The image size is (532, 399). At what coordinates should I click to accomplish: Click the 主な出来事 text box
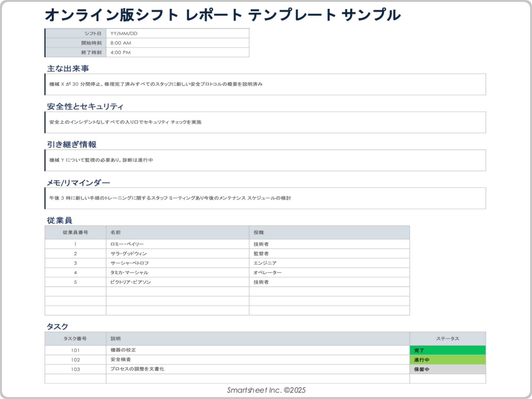click(265, 84)
